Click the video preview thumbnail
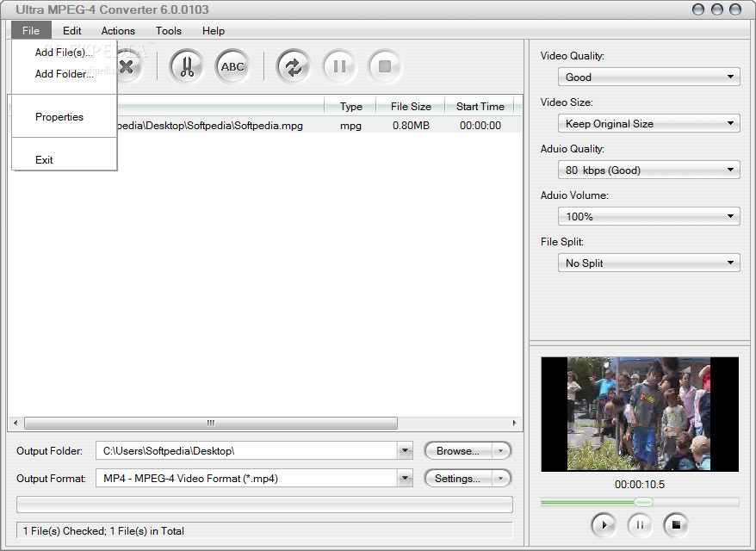Viewport: 756px width, 551px height. (640, 414)
